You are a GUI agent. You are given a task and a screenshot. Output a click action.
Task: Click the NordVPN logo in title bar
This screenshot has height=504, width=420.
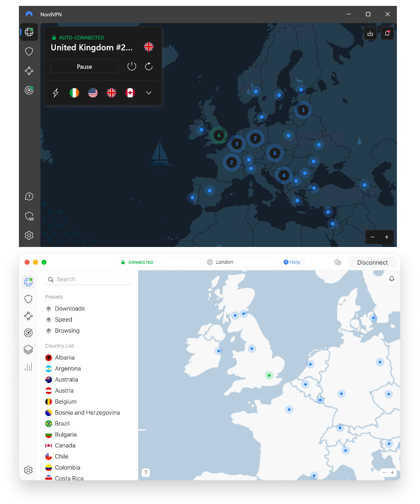coord(29,14)
